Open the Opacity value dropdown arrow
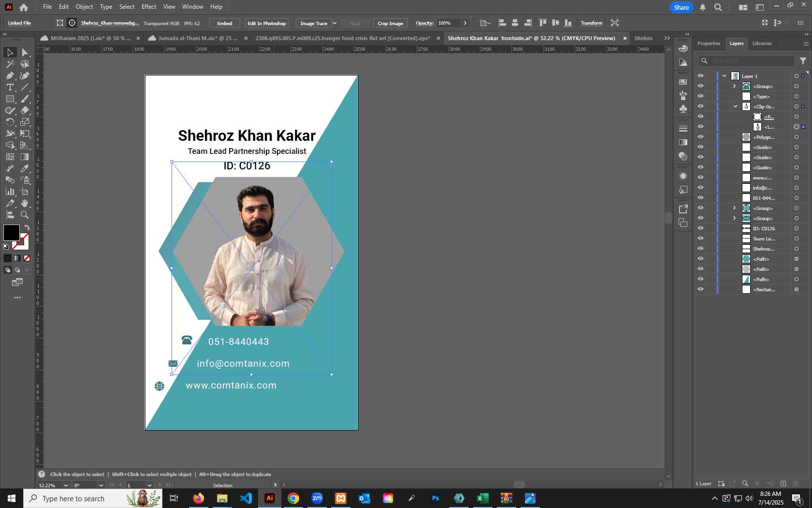Image resolution: width=812 pixels, height=508 pixels. (x=465, y=23)
